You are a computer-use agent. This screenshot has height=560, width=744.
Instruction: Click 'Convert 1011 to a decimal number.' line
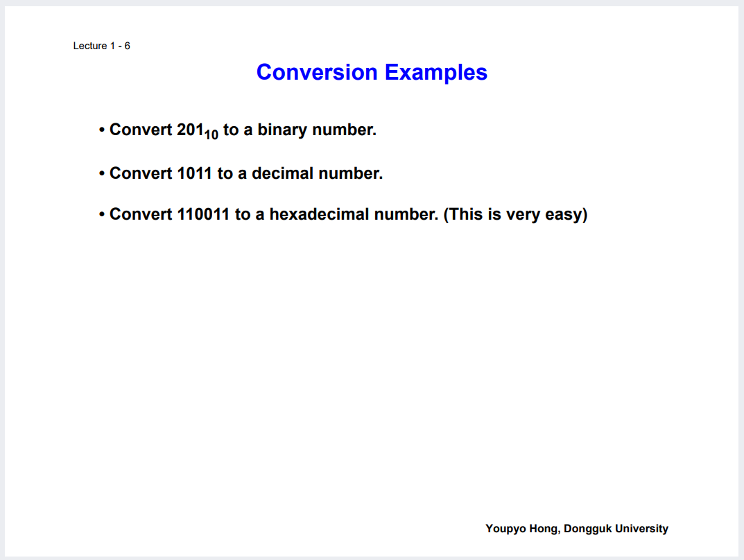[241, 173]
